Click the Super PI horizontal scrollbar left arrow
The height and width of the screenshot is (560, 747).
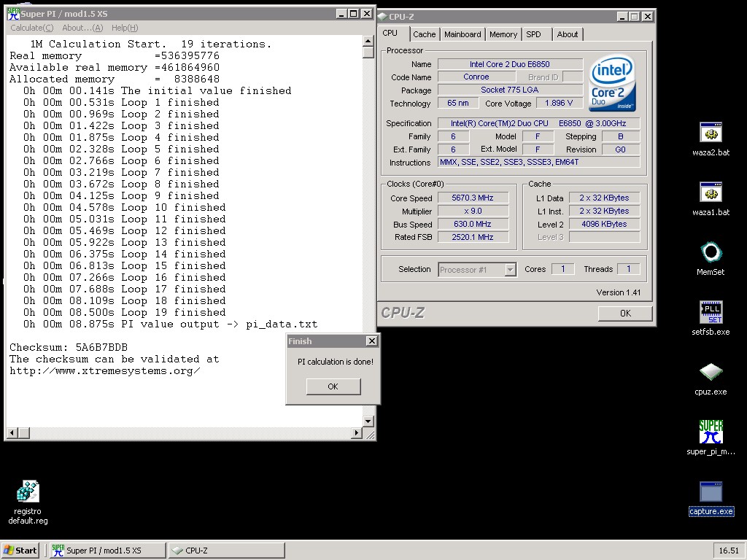point(12,433)
